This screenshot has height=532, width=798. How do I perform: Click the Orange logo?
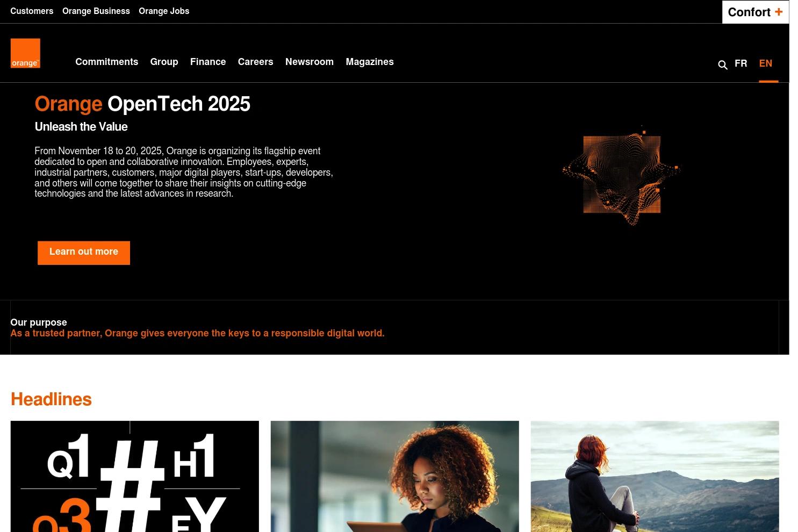(25, 53)
